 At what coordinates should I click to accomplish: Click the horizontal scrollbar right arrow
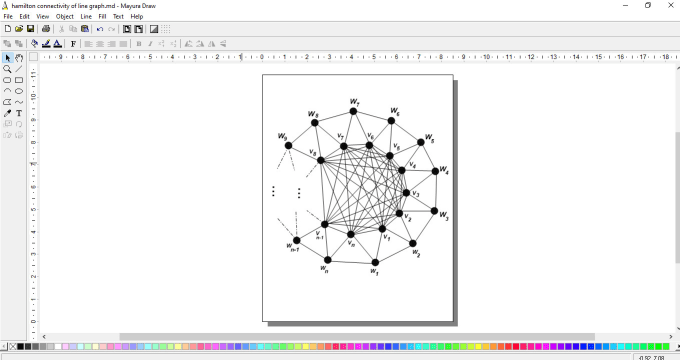(x=672, y=337)
